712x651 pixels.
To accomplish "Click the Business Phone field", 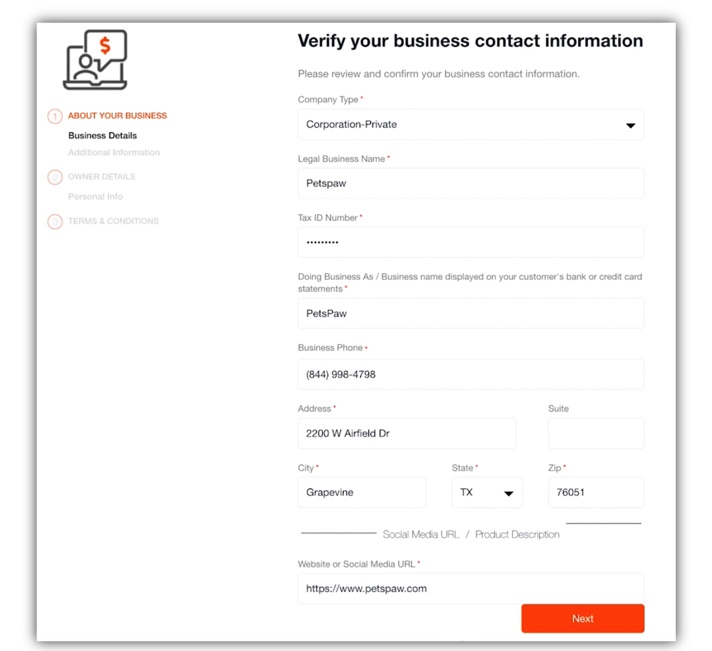I will [471, 375].
